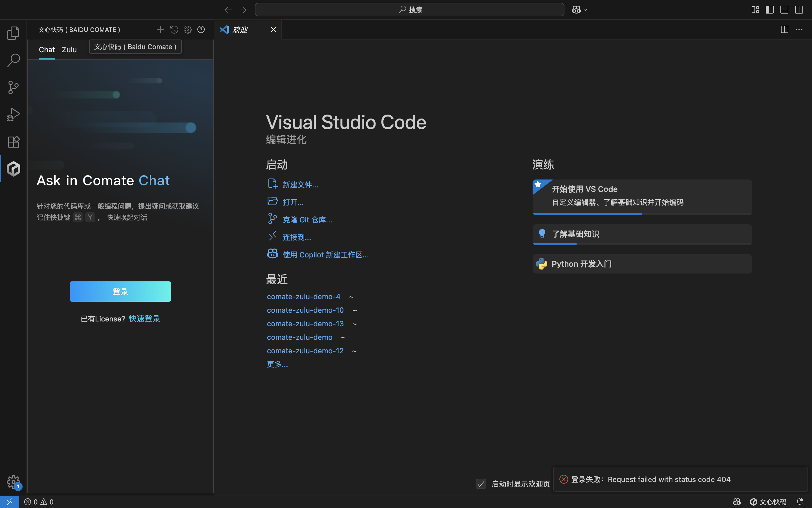Open Comate chat history icon
This screenshot has width=812, height=508.
coord(174,30)
